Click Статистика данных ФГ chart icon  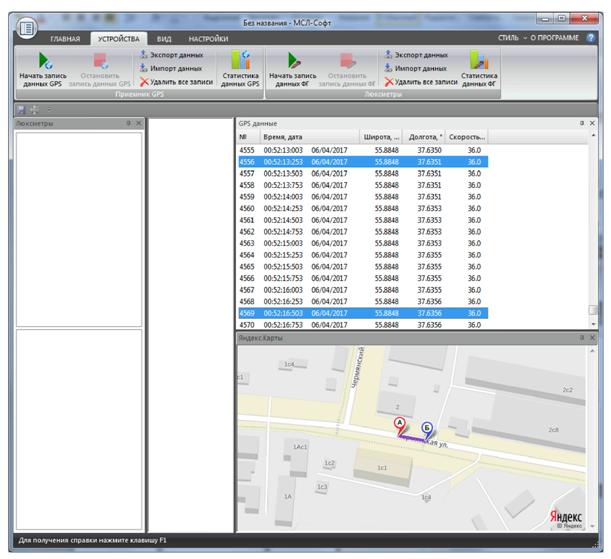tap(479, 61)
